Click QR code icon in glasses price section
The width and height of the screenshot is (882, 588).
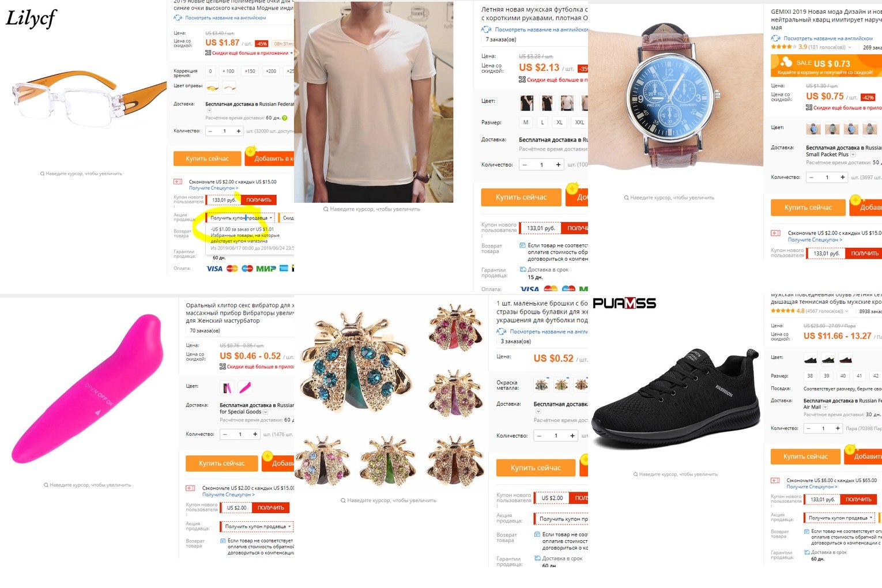[208, 53]
